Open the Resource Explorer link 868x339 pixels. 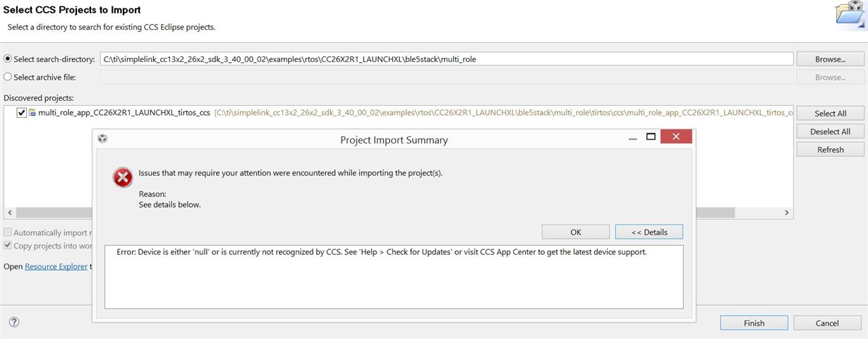coord(56,266)
